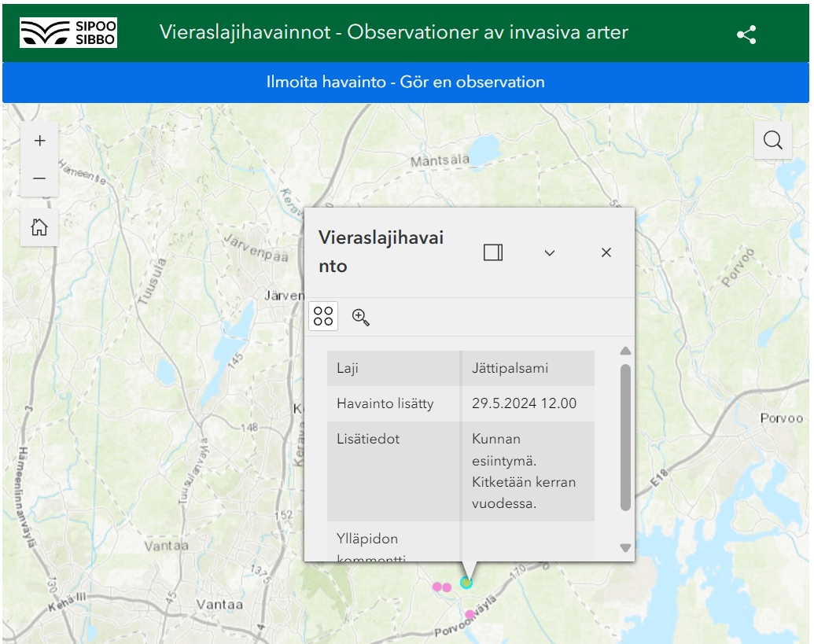This screenshot has height=644, width=814.
Task: Click the popup scrollbar thumb
Action: point(625,436)
